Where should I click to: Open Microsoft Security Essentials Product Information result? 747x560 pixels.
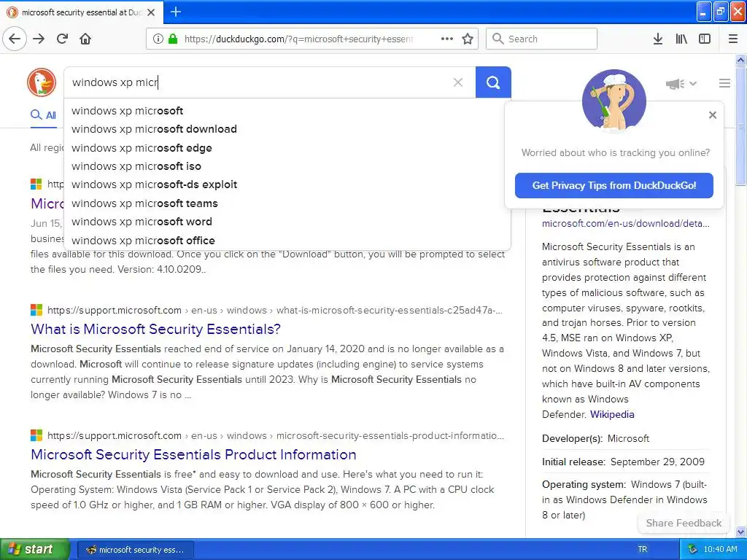click(193, 454)
